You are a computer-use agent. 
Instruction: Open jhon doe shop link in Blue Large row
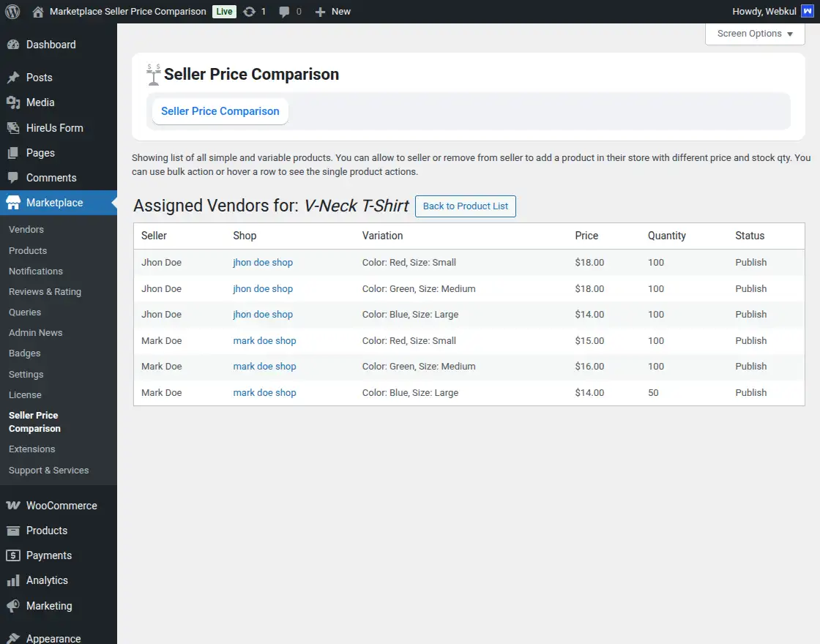click(263, 314)
